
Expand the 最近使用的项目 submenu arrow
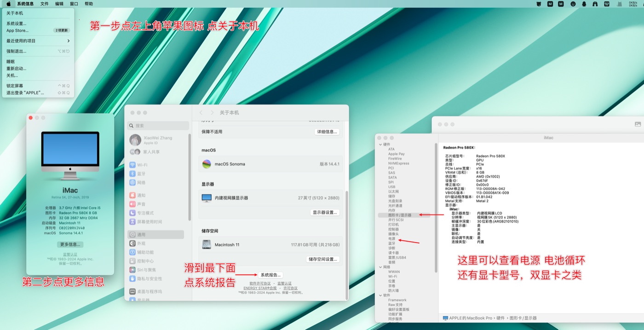(69, 41)
